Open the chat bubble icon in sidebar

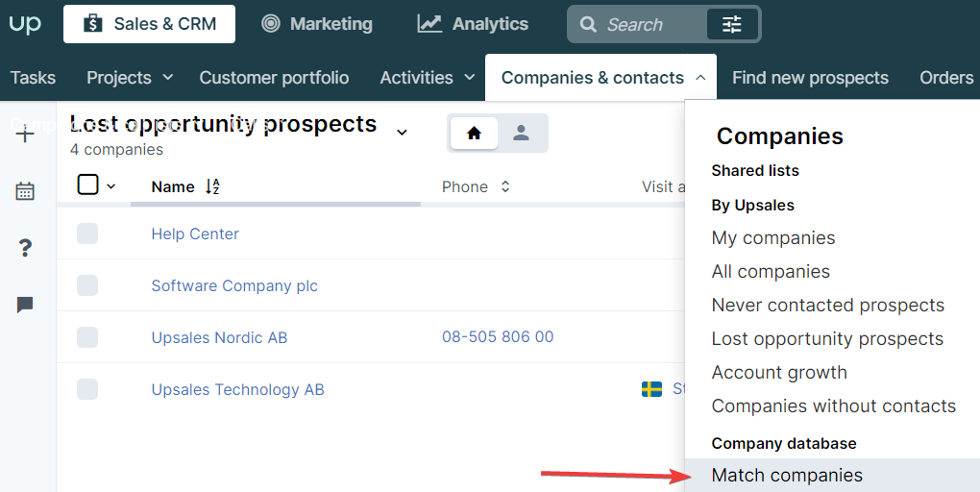pyautogui.click(x=25, y=305)
